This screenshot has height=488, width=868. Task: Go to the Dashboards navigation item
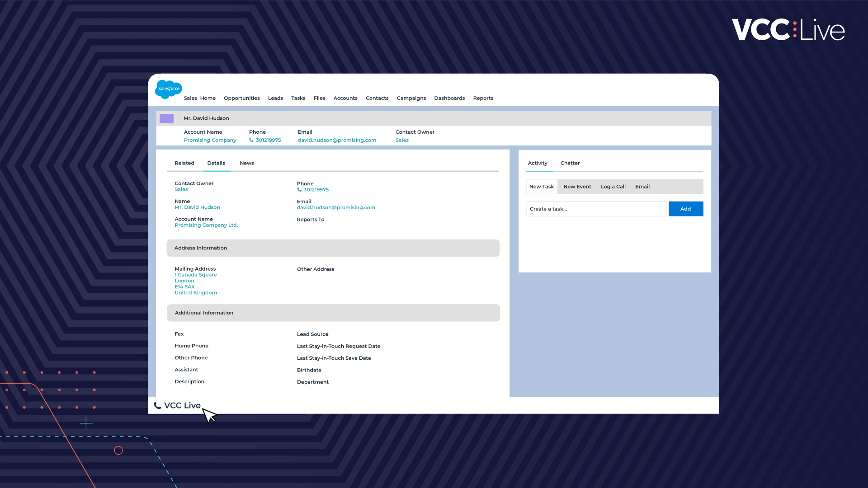click(x=449, y=98)
